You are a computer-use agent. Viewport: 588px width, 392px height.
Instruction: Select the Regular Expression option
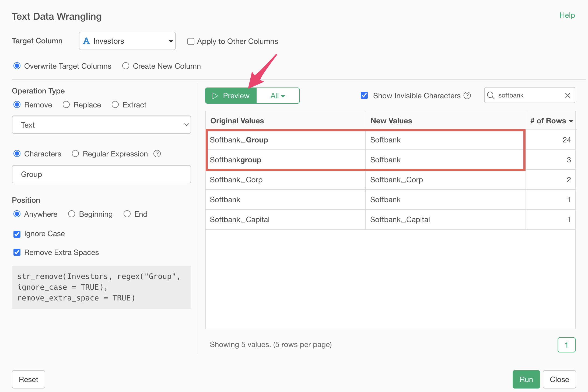pos(75,154)
